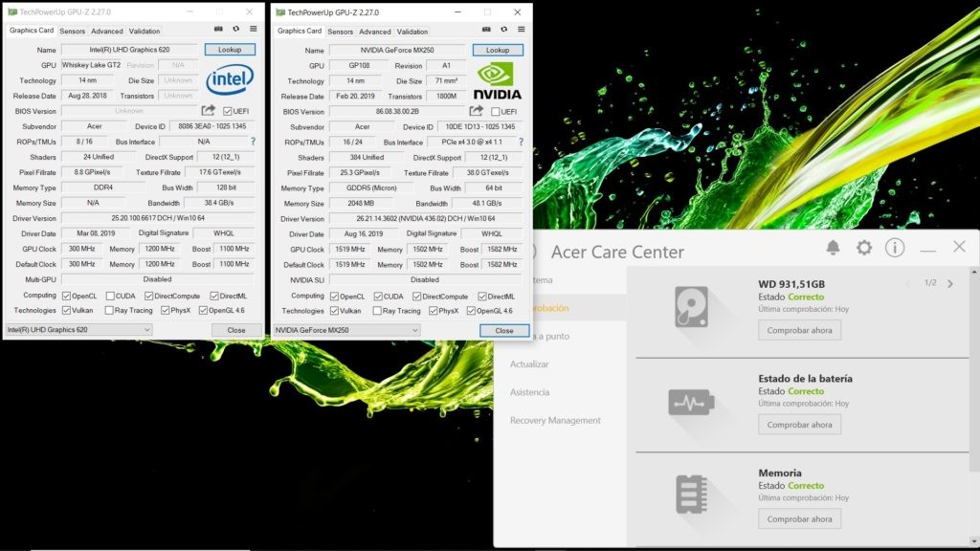Click Comprobar ahora for Estado de la batería
Screen dimensions: 980x551
(799, 424)
